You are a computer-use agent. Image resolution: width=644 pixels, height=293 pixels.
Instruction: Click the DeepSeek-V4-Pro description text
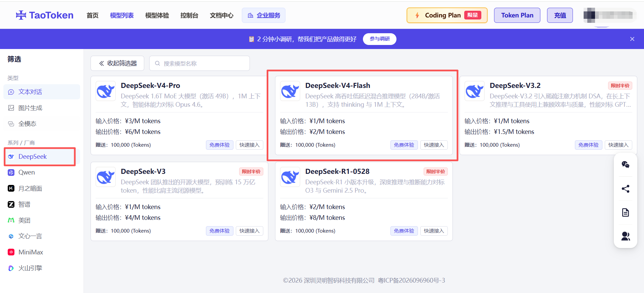191,100
